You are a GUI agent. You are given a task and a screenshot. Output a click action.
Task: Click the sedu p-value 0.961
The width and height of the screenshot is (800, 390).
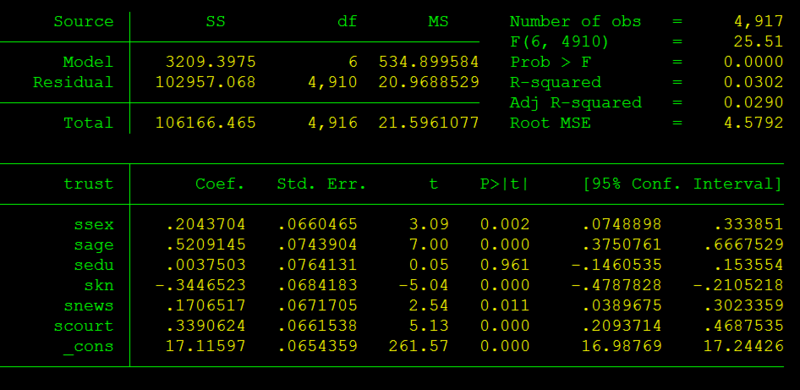click(504, 265)
